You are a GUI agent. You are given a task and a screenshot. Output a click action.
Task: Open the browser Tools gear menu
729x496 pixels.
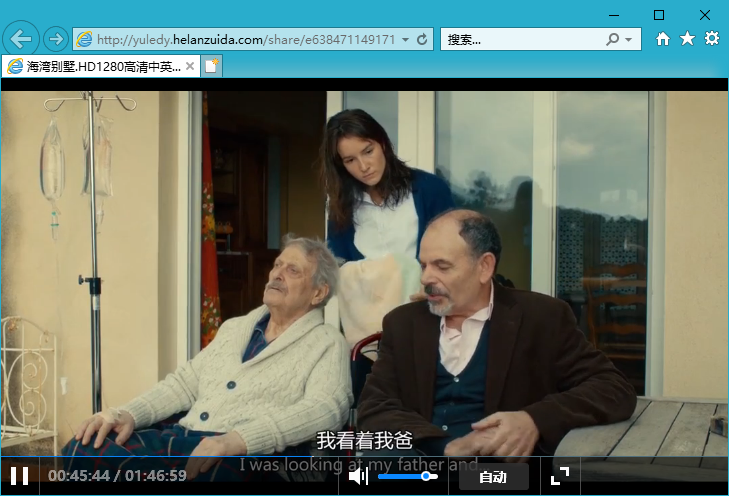[x=711, y=39]
